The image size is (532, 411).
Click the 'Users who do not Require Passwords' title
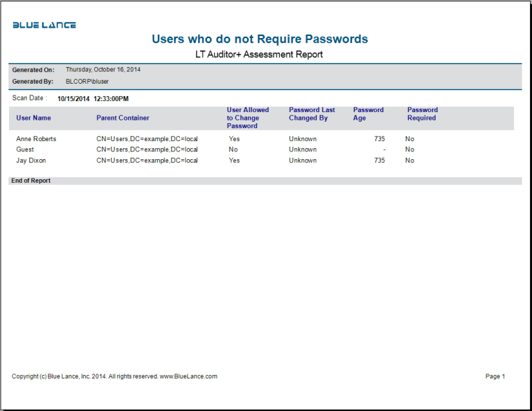260,39
